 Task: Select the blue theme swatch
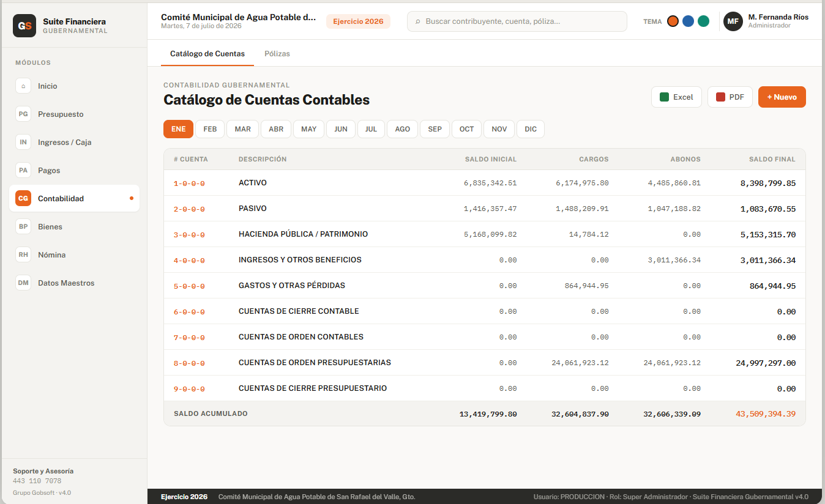tap(688, 21)
